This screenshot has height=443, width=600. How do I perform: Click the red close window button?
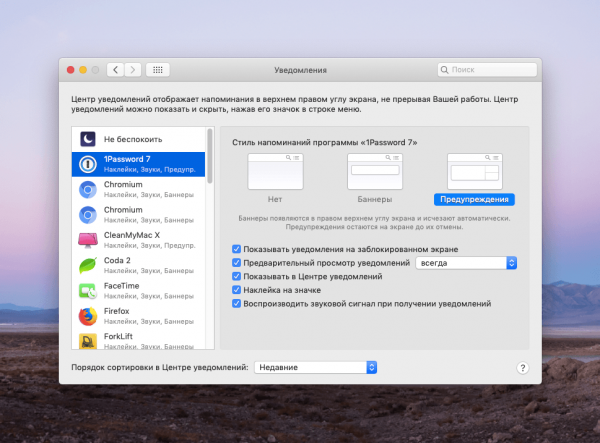[70, 70]
